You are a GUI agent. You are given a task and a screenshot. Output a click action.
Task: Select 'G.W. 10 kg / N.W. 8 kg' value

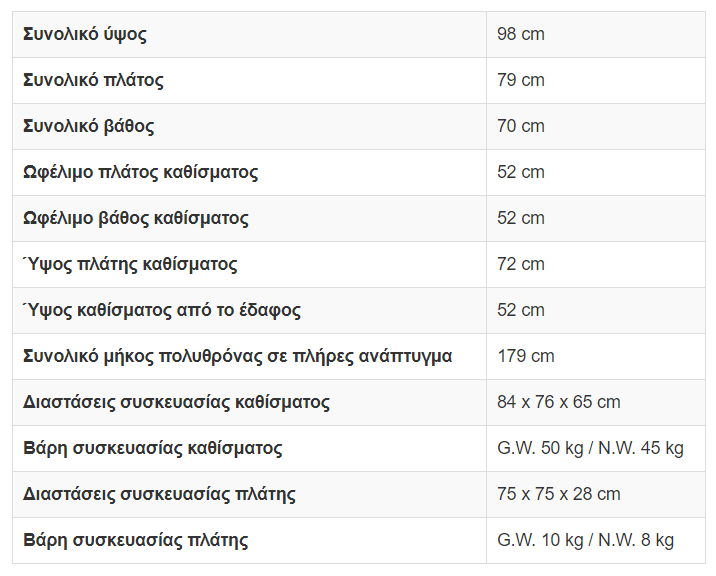[x=585, y=540]
